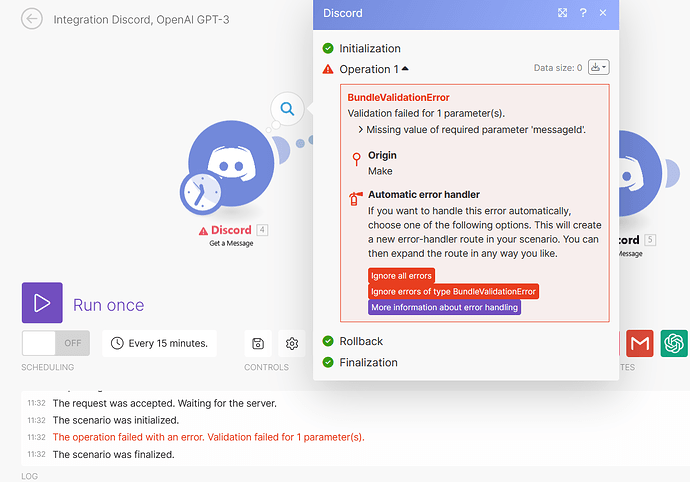Viewport: 690px width, 482px height.
Task: Click the fire extinguisher error handler icon
Action: pyautogui.click(x=356, y=199)
